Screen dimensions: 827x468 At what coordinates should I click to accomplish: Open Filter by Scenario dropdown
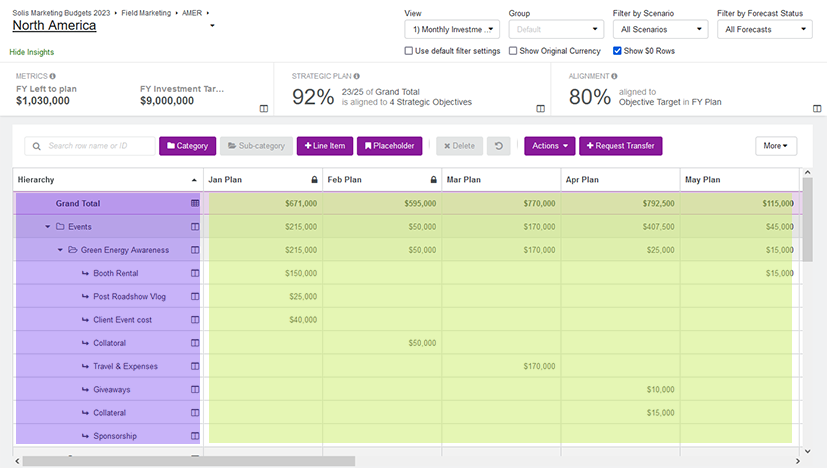click(660, 30)
